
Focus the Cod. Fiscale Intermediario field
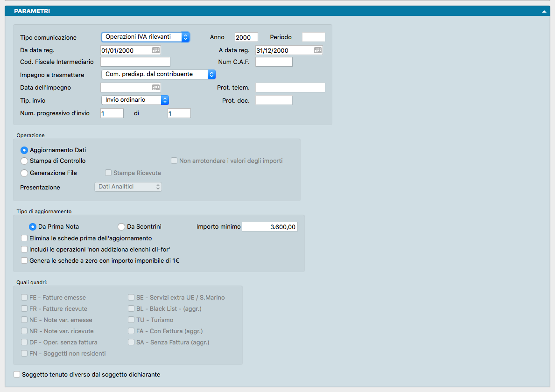pyautogui.click(x=135, y=62)
